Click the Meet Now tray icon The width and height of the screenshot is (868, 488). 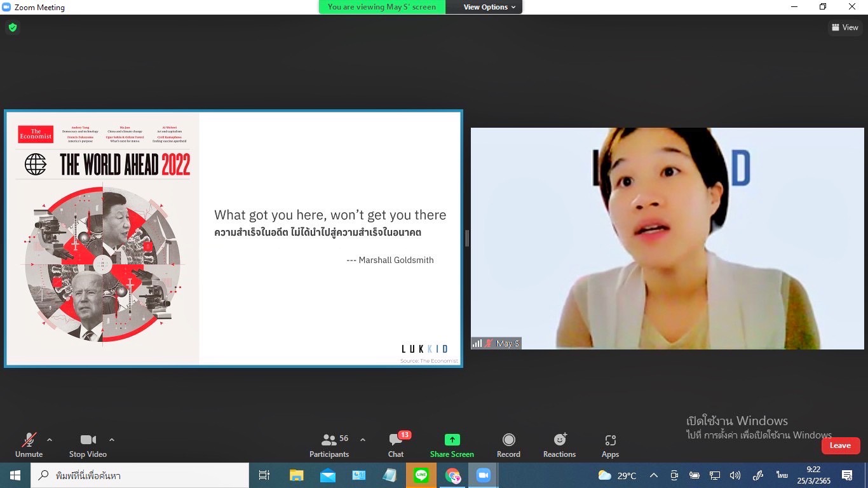(x=674, y=475)
